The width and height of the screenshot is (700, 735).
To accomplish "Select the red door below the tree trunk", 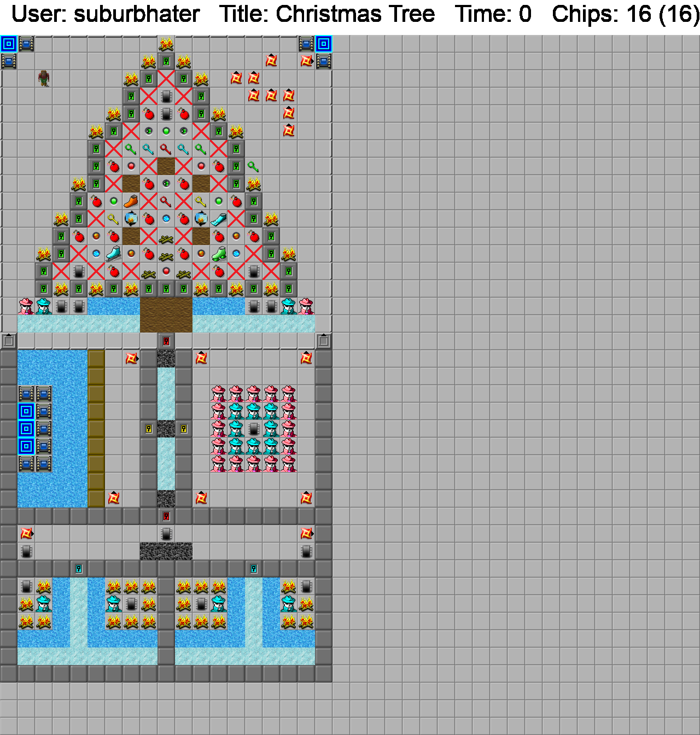I will tap(166, 341).
